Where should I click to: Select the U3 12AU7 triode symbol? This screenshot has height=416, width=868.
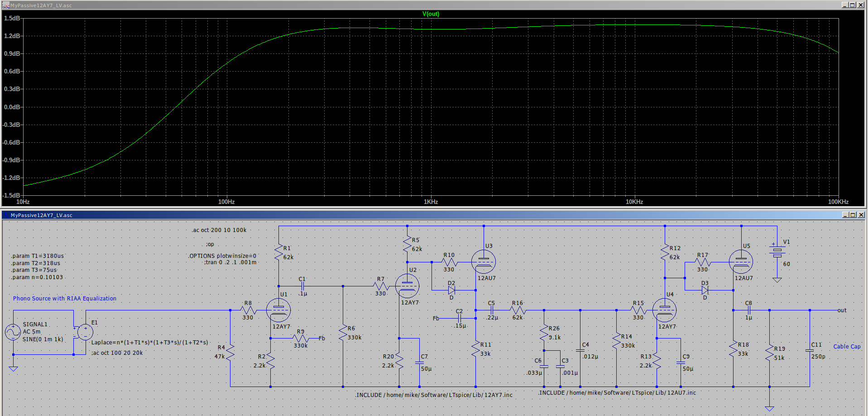coord(483,261)
